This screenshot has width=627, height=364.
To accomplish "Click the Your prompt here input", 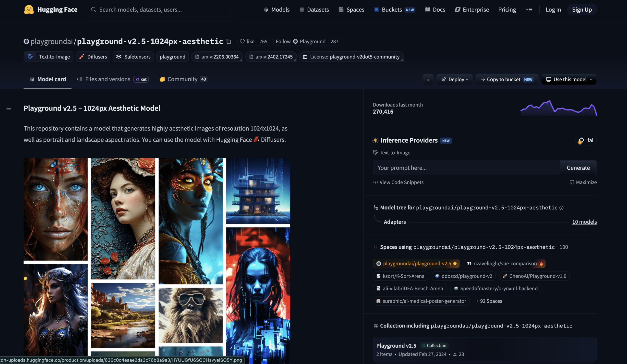I will 466,168.
